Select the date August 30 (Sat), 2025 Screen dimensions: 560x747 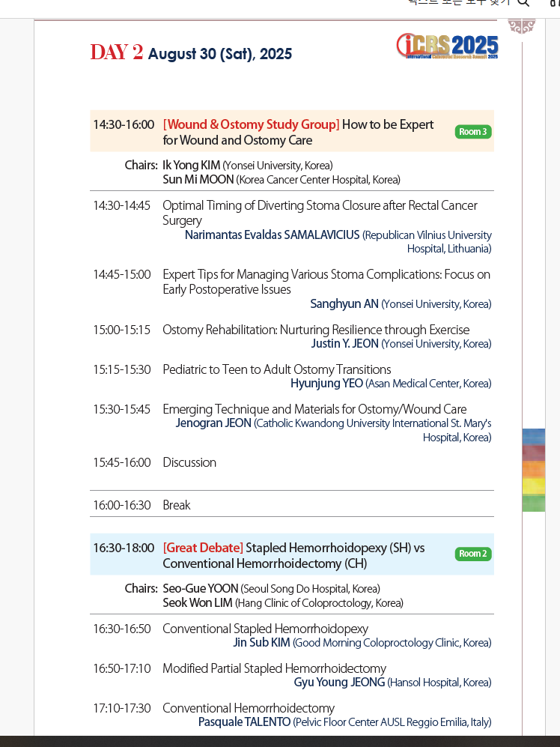click(220, 54)
